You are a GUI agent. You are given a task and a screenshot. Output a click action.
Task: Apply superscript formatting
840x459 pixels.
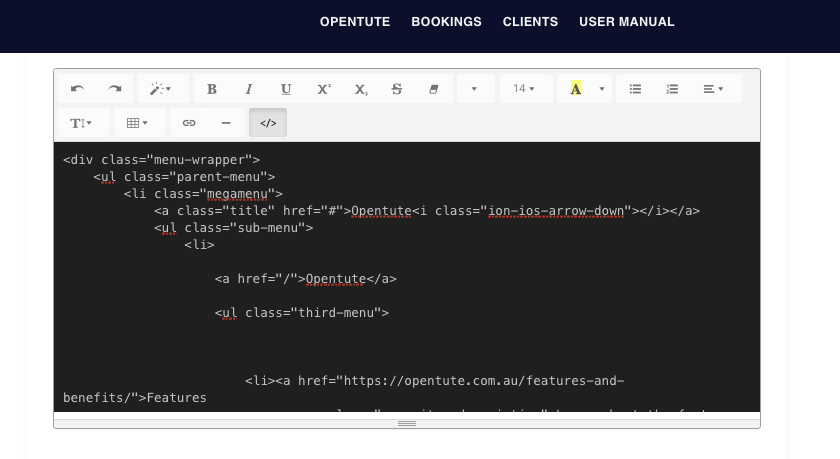[x=323, y=89]
